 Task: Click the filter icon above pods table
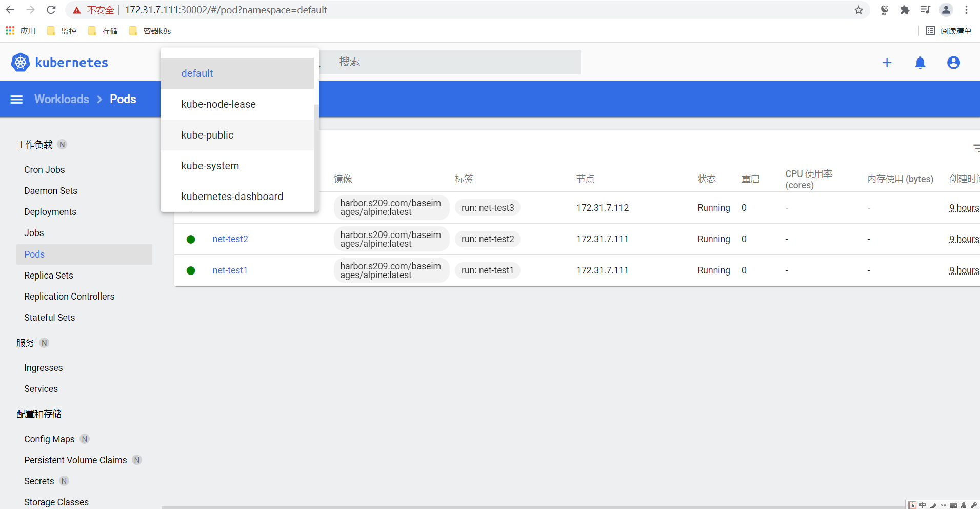[976, 148]
